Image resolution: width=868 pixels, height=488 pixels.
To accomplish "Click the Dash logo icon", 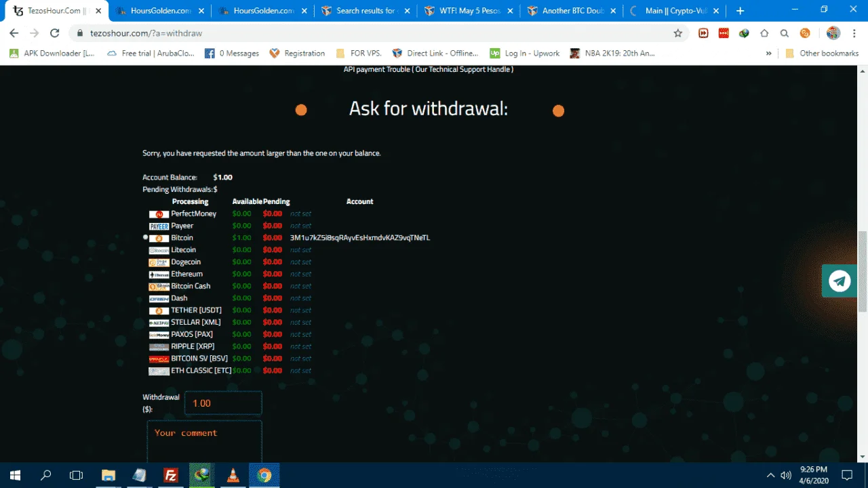I will (x=159, y=298).
